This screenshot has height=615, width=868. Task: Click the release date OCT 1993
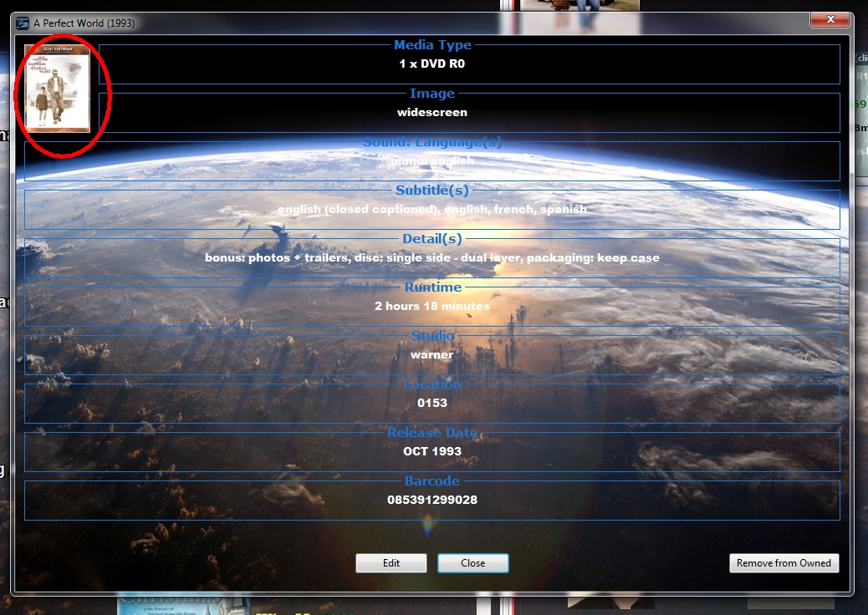click(432, 451)
